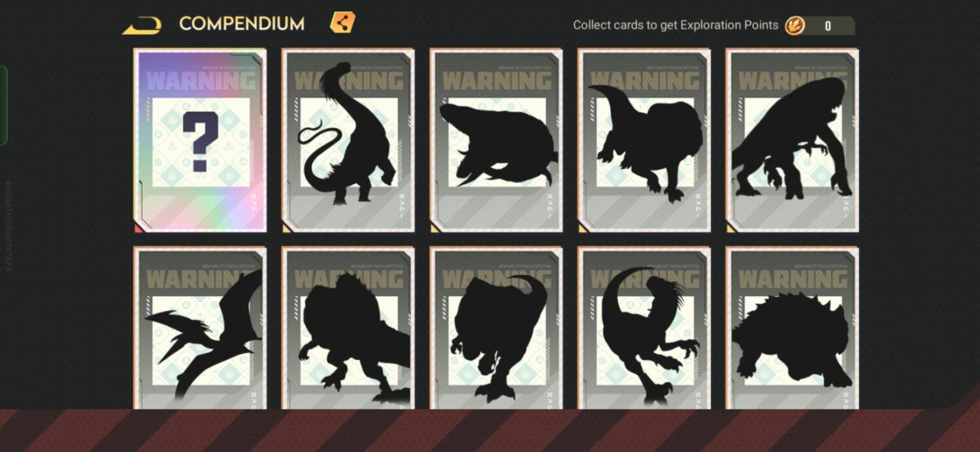Image resolution: width=980 pixels, height=452 pixels.
Task: Tap the red striped banner at bottom
Action: tap(490, 430)
